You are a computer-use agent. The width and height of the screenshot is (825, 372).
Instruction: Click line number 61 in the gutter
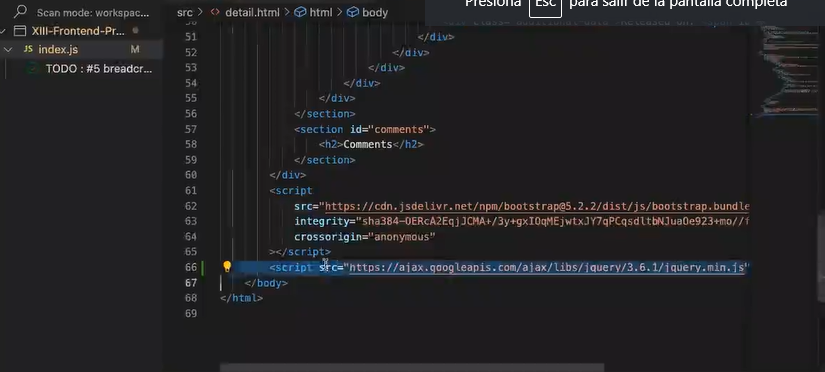tap(190, 190)
